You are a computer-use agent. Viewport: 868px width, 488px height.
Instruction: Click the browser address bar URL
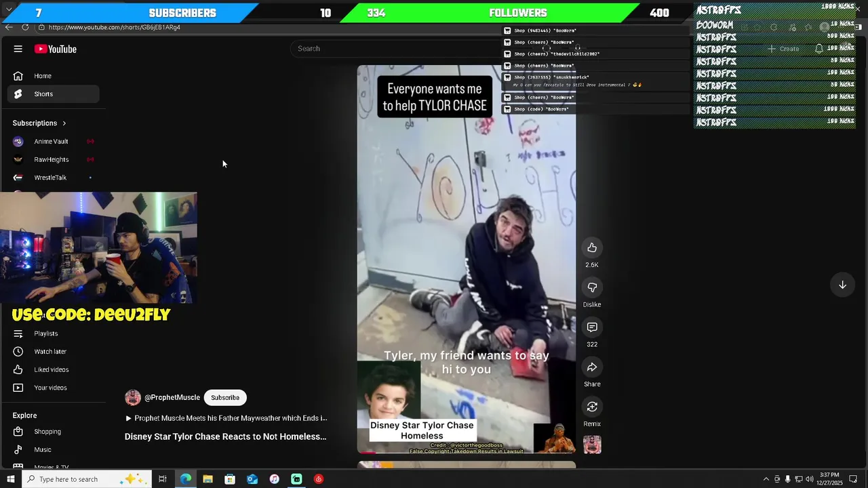(x=115, y=27)
